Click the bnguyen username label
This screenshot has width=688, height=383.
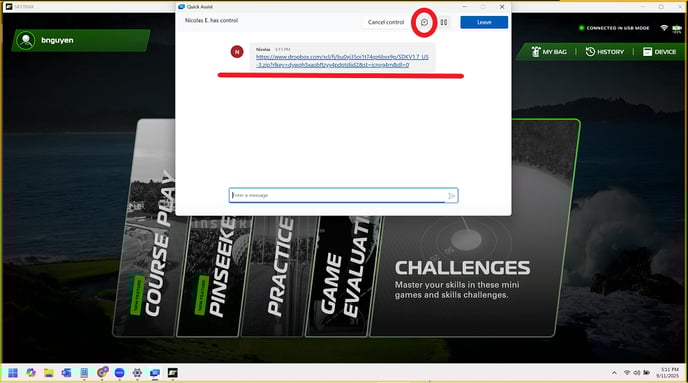57,40
